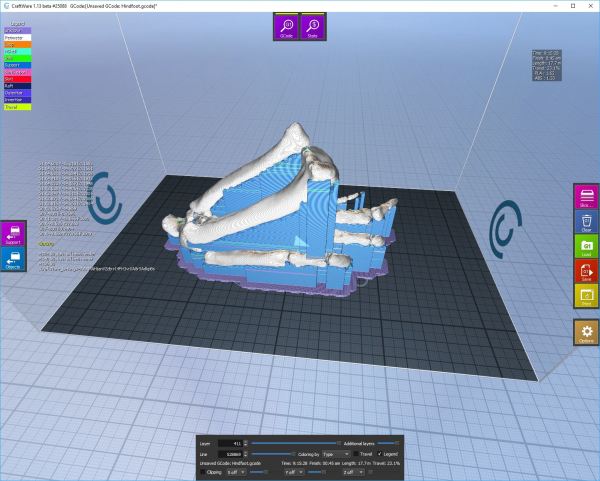
Task: Toggle the Clipping checkbox
Action: tap(204, 472)
